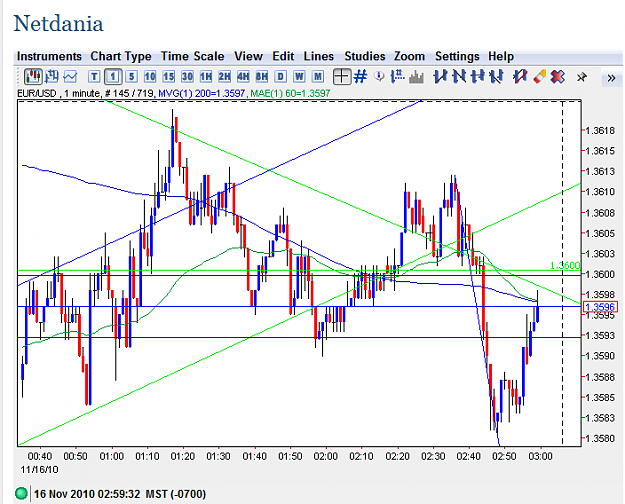The width and height of the screenshot is (625, 504).
Task: Switch to tick time scale (T)
Action: [x=94, y=76]
